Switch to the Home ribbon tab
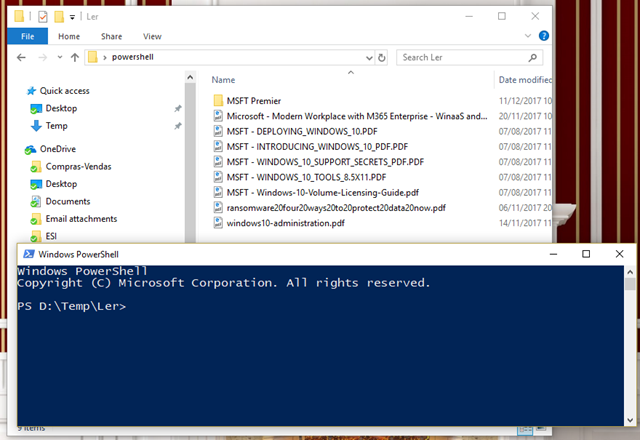The image size is (640, 440). pyautogui.click(x=69, y=36)
